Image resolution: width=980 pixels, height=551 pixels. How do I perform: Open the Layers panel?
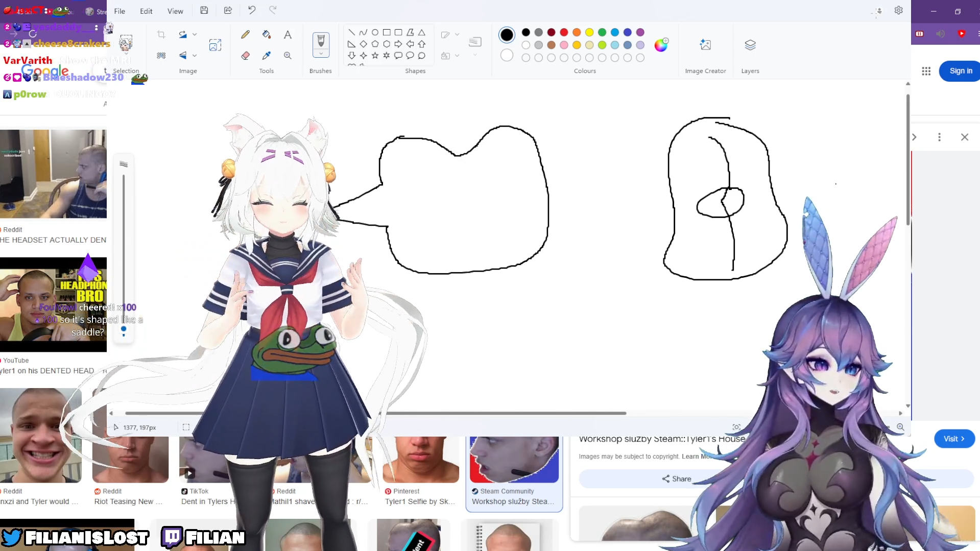tap(750, 45)
